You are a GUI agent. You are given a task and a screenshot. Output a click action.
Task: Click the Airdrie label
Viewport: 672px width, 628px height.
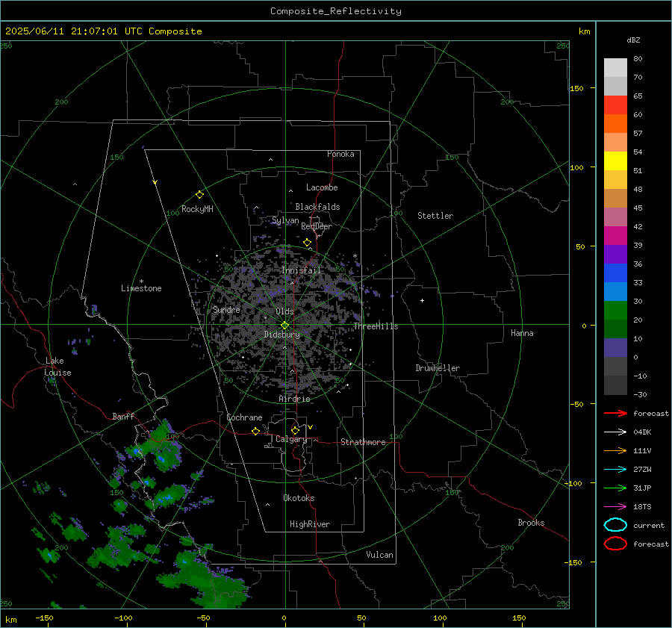pos(294,399)
